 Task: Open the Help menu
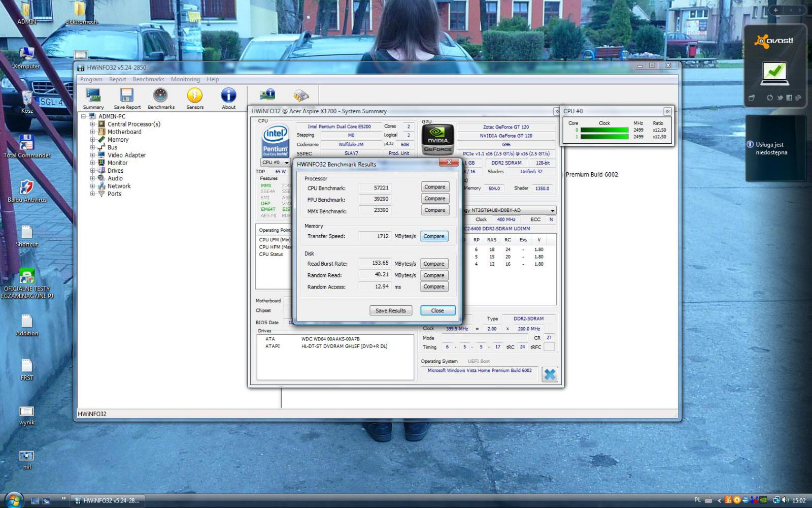click(213, 79)
